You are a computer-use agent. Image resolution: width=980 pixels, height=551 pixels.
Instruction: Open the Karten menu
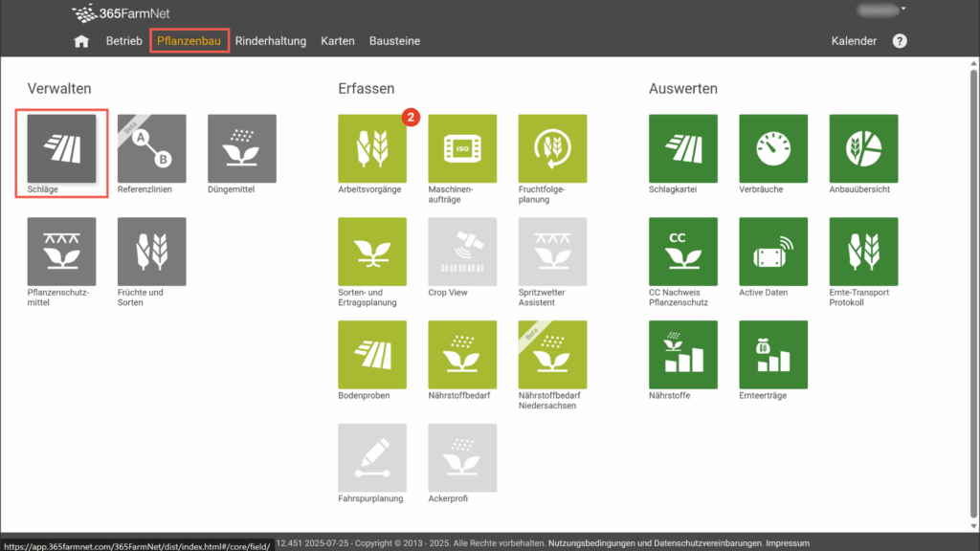(x=338, y=41)
